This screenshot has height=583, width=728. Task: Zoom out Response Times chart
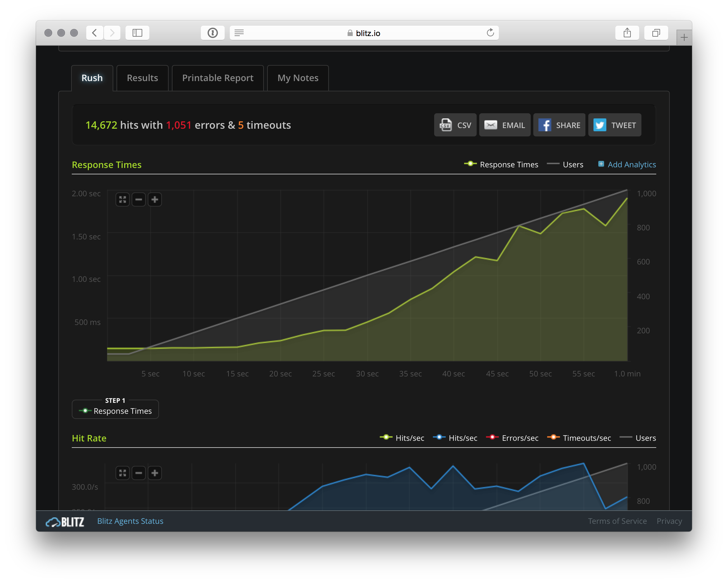[138, 199]
